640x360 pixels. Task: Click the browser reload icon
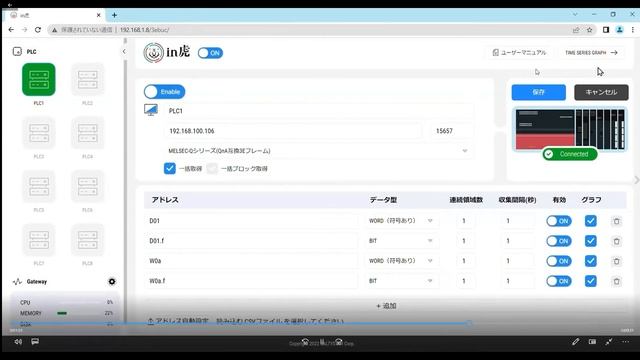[x=38, y=30]
